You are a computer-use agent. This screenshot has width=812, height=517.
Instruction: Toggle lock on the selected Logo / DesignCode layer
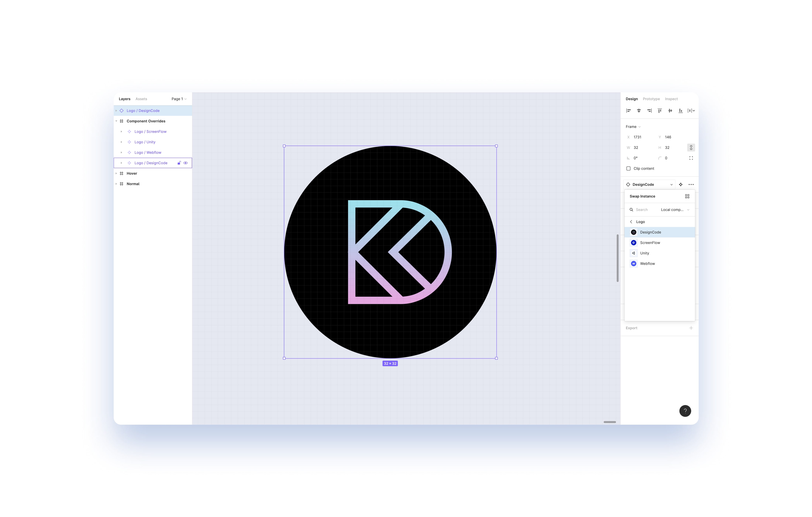tap(179, 163)
